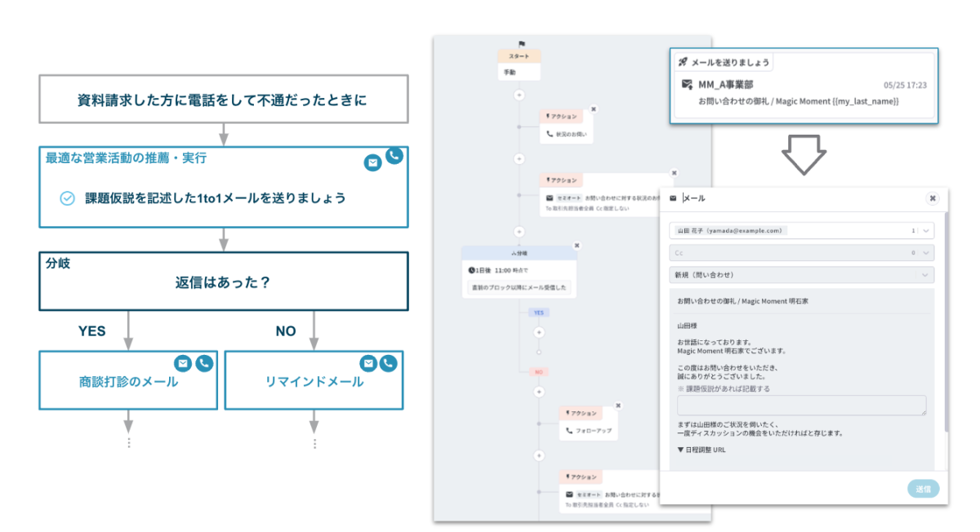The height and width of the screenshot is (532, 980).
Task: Click mail icon on 最適な営業活動 box
Action: click(372, 163)
